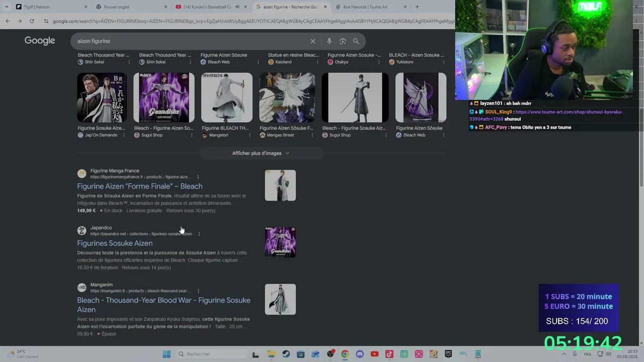Open the Windows Start menu
The height and width of the screenshot is (362, 644).
(x=167, y=354)
